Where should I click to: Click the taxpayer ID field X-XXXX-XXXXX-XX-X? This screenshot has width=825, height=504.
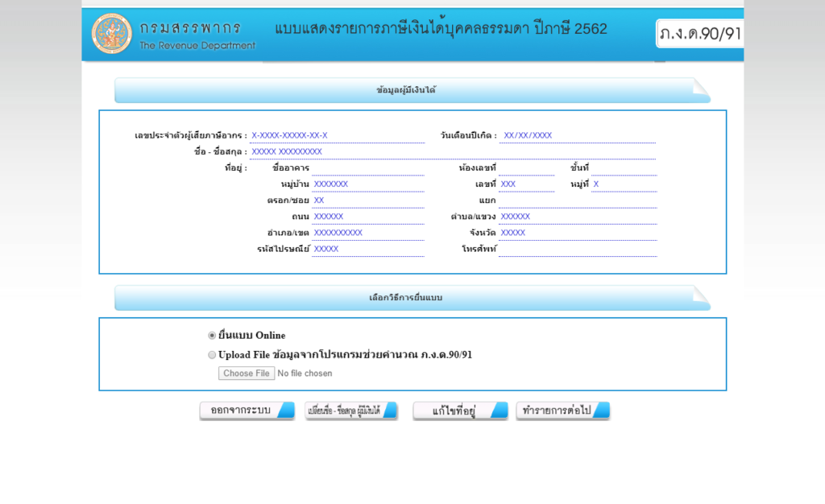pyautogui.click(x=337, y=135)
